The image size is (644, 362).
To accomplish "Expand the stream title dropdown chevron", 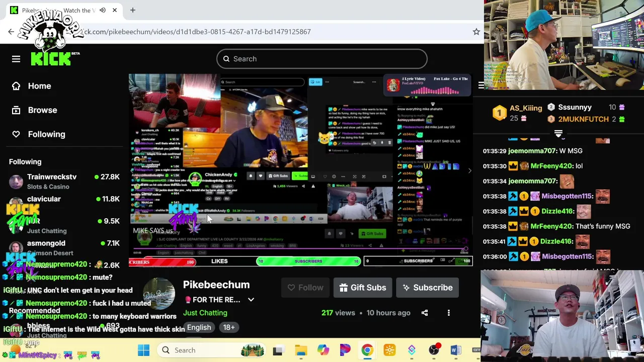I will coord(251,300).
